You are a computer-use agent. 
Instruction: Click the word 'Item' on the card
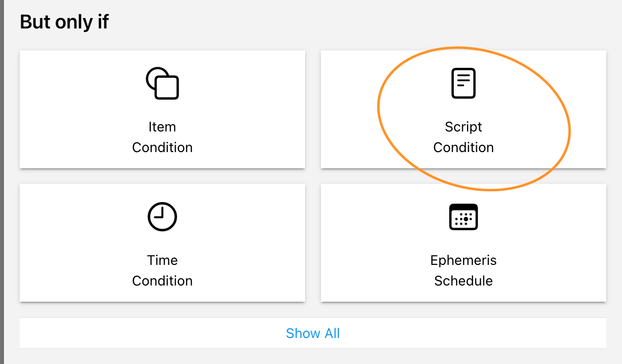pyautogui.click(x=162, y=127)
